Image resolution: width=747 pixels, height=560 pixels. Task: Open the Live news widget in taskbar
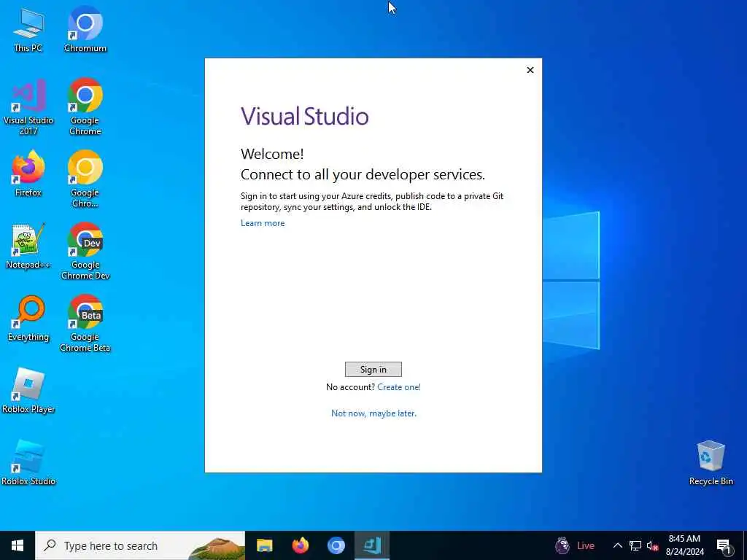coord(575,545)
